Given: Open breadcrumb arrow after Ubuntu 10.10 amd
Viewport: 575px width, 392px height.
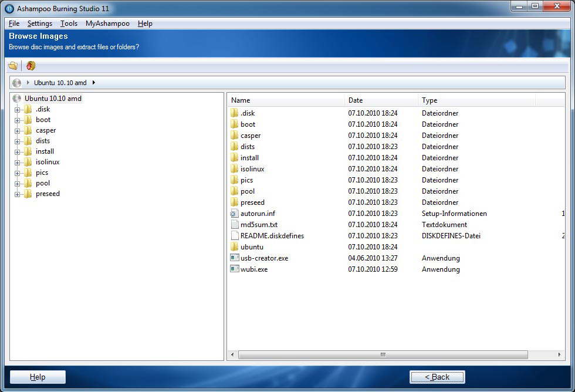Looking at the screenshot, I should 94,83.
